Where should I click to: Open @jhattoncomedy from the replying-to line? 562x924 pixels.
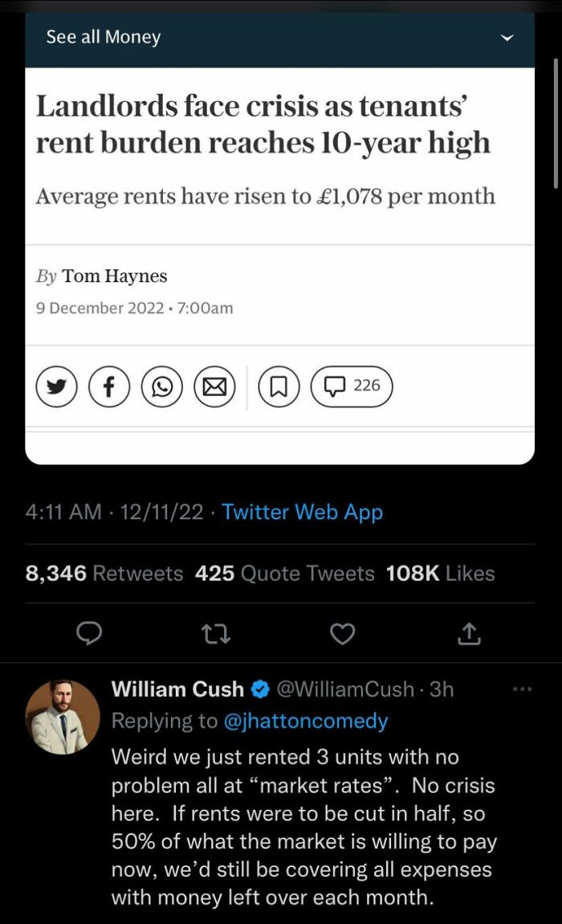point(307,721)
